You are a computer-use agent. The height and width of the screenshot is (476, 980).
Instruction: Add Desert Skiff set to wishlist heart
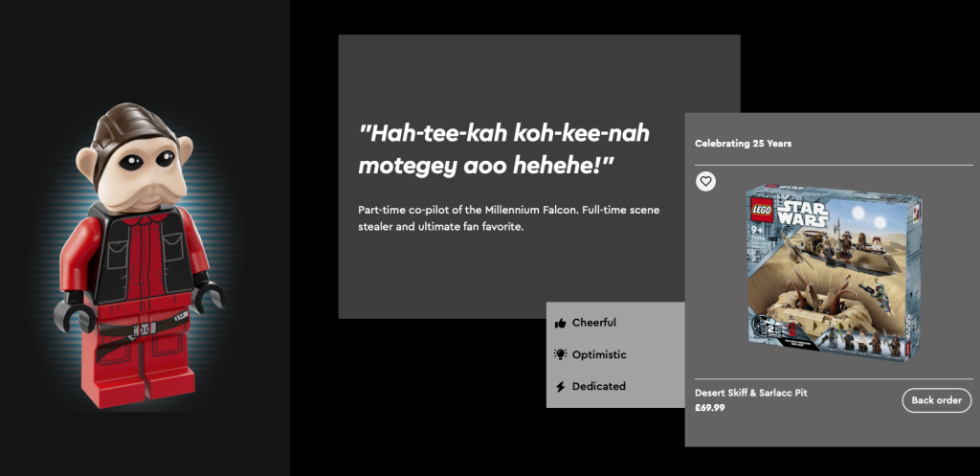(705, 181)
